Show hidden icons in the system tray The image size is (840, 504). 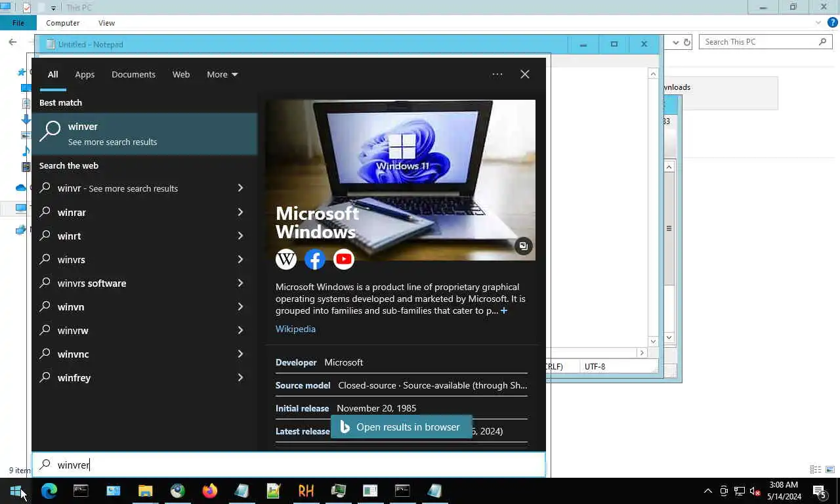[x=707, y=491]
